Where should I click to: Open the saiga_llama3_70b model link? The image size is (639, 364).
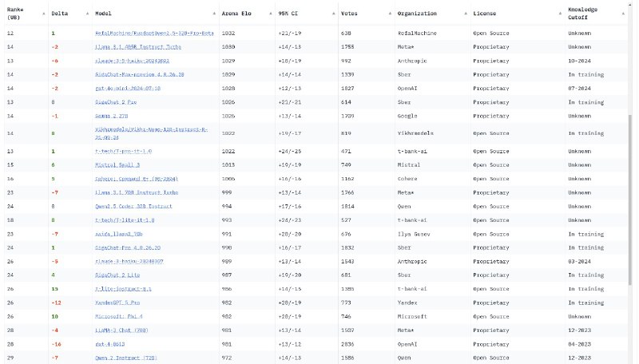coord(118,234)
